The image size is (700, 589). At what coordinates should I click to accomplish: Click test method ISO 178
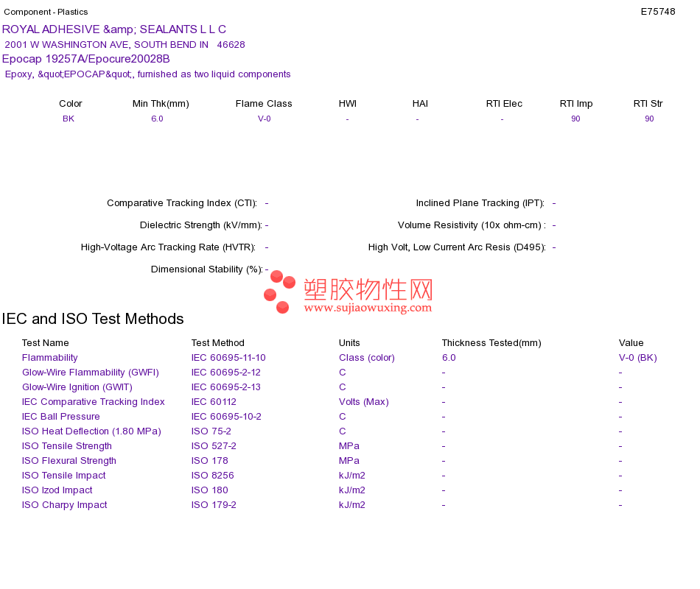210,460
